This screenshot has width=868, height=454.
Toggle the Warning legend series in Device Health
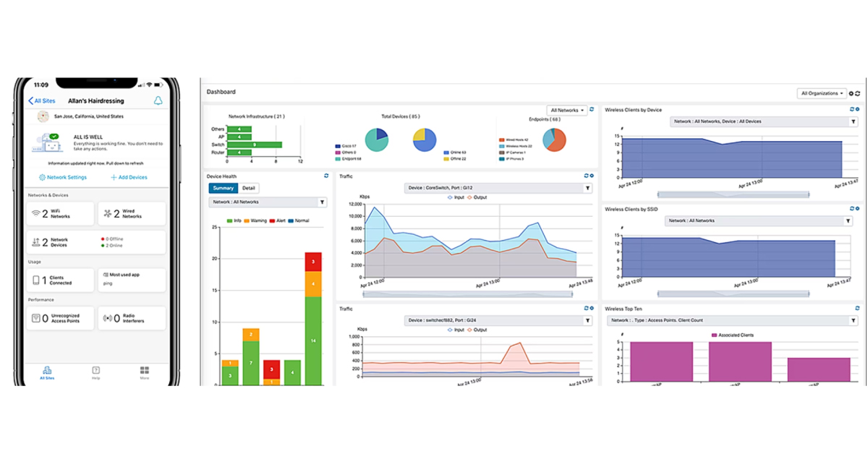(256, 220)
